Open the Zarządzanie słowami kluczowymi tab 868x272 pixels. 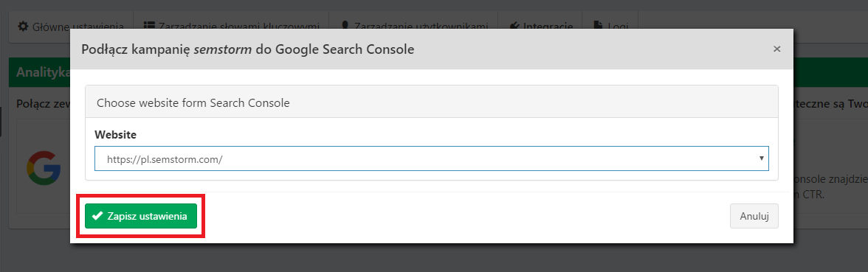tap(232, 26)
